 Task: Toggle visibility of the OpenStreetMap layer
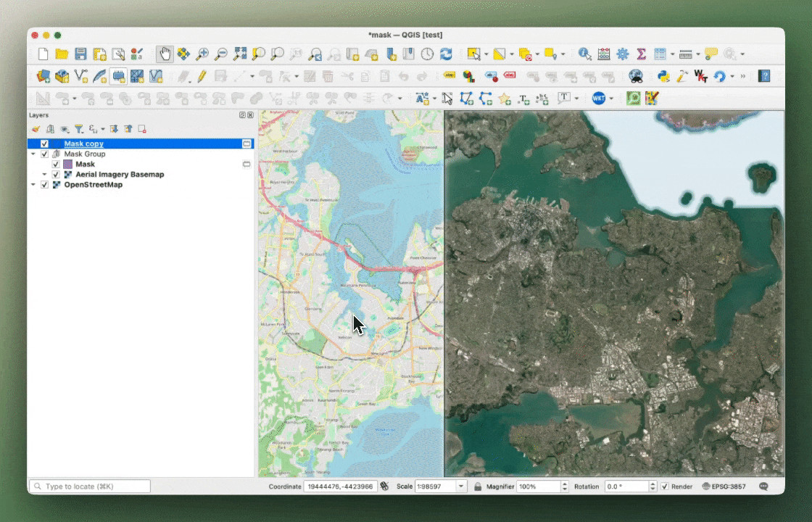44,185
